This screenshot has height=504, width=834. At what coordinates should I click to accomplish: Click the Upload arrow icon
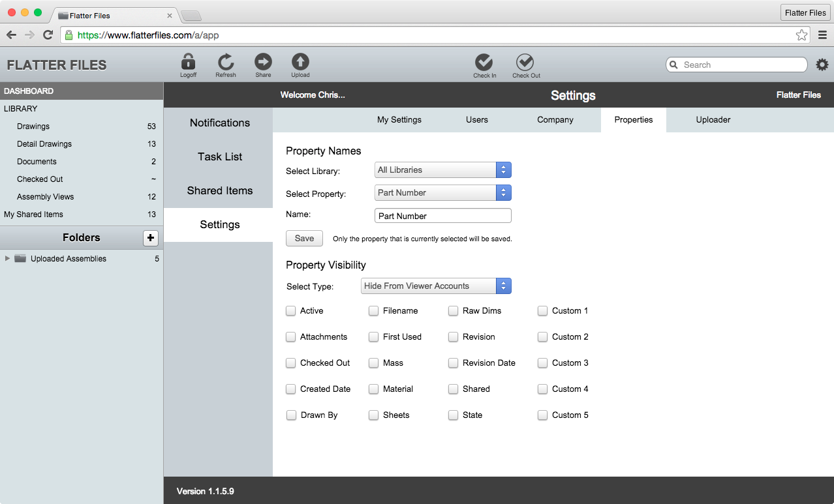pyautogui.click(x=300, y=61)
